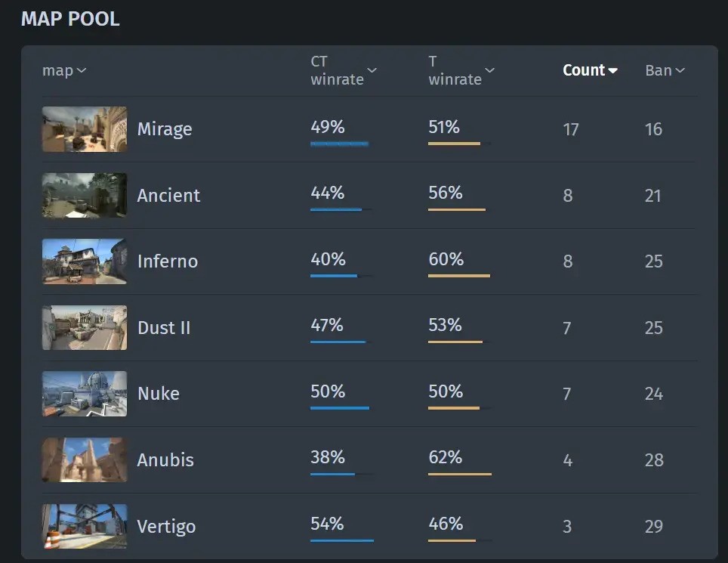Open the Ancient map name link
Viewport: 728px width, 563px height.
(168, 195)
